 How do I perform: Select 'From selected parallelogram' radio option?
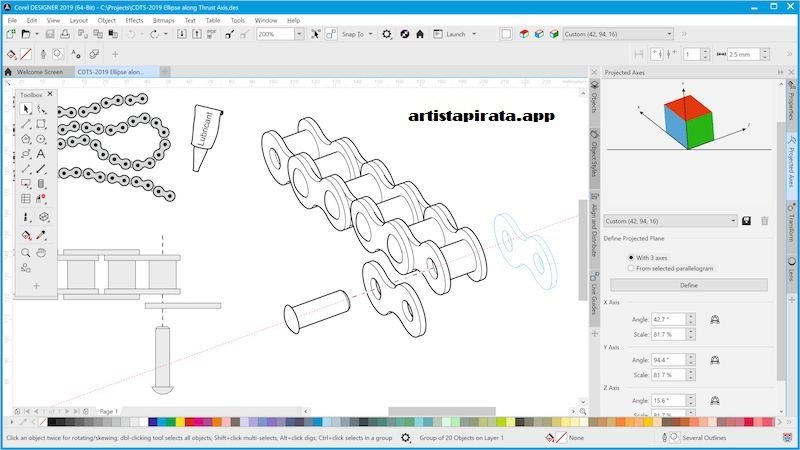point(631,268)
